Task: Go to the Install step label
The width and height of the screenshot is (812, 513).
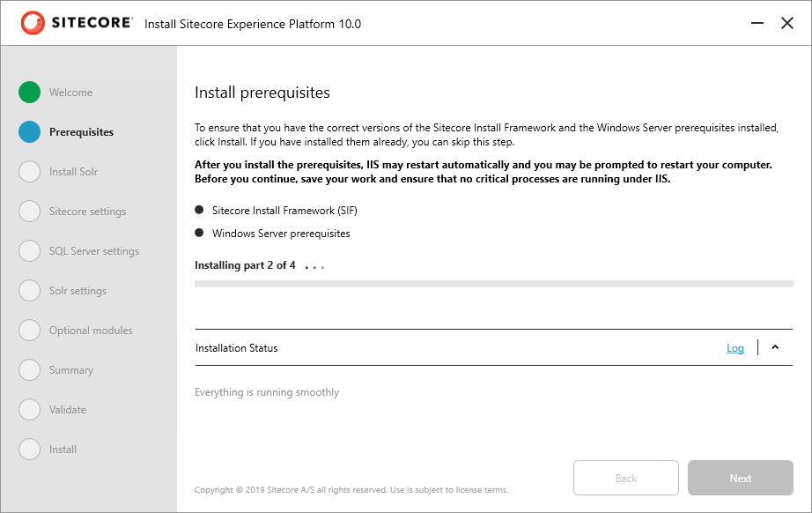Action: (63, 450)
